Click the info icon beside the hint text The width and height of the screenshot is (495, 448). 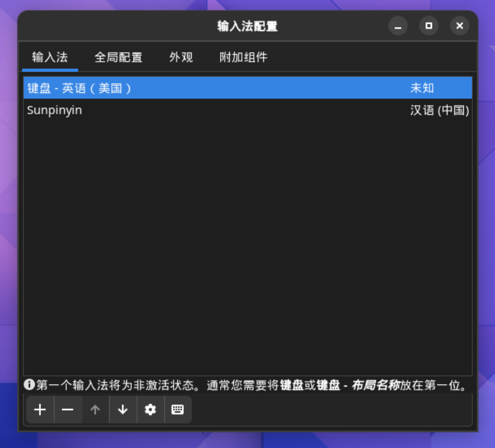29,384
